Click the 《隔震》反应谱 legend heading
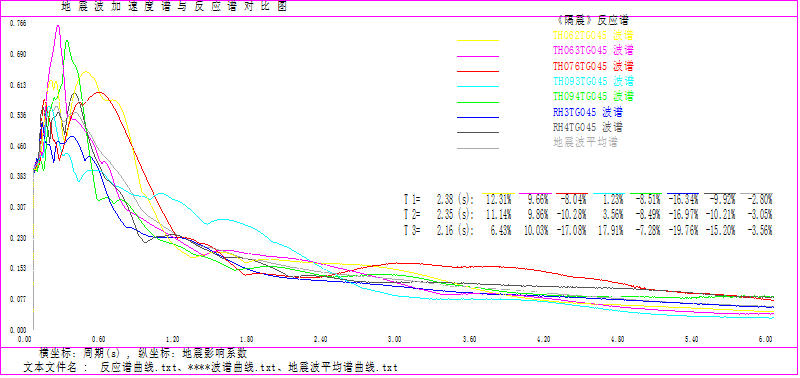800x378 pixels. [593, 20]
